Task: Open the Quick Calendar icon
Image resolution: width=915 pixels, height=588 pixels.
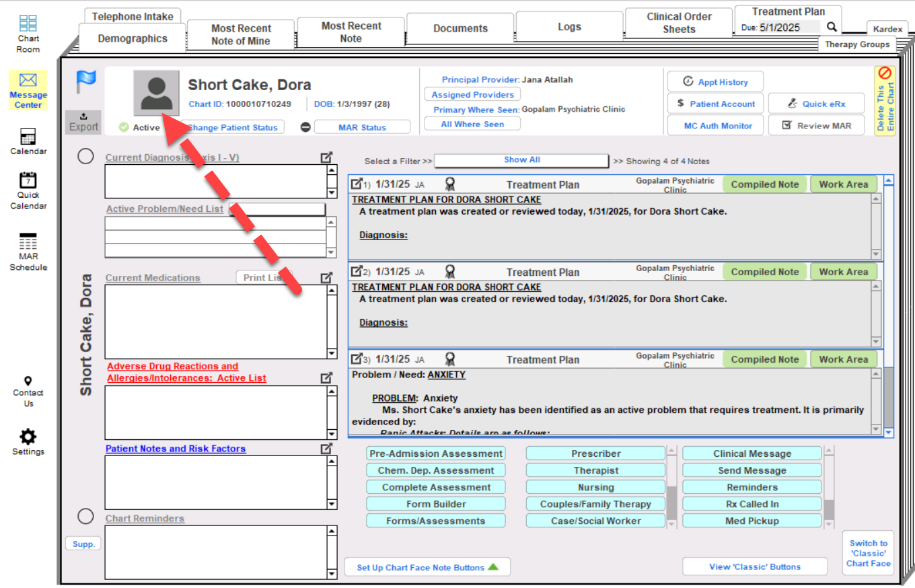Action: click(28, 180)
